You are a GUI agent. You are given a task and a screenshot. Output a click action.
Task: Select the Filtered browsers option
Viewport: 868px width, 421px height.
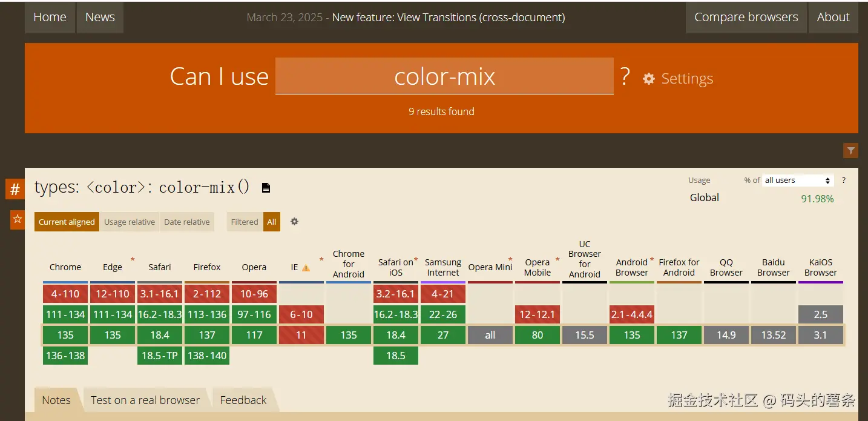click(245, 222)
